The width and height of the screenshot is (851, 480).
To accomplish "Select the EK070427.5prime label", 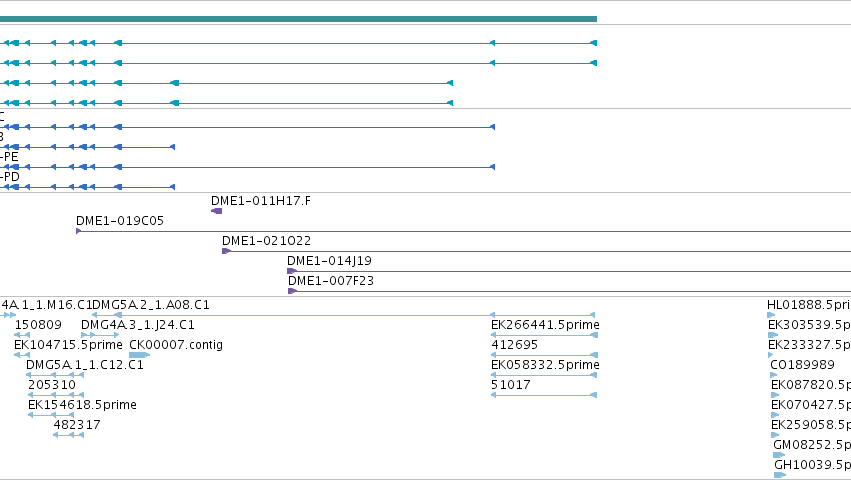I will (x=811, y=405).
